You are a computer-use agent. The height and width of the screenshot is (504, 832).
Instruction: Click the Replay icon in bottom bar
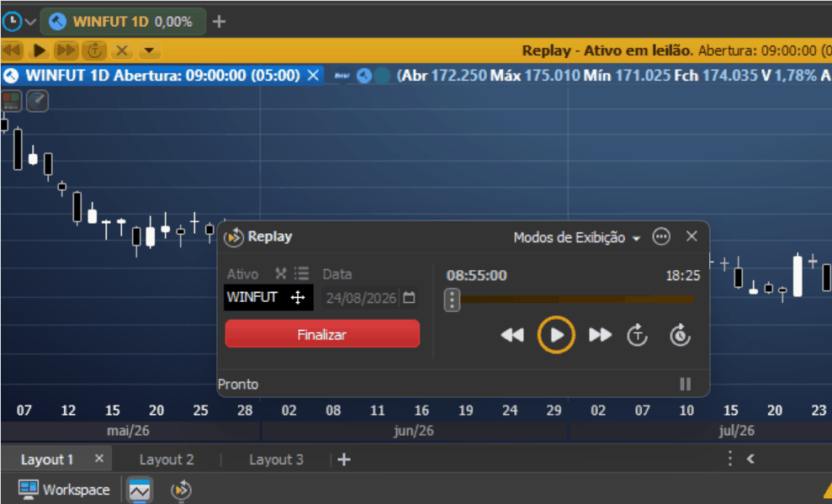181,490
